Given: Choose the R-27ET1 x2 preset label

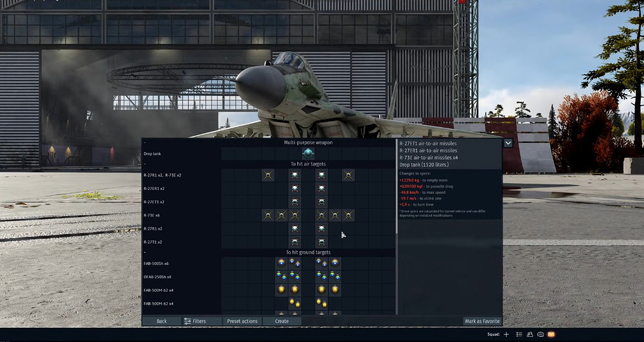Looking at the screenshot, I should pos(153,202).
